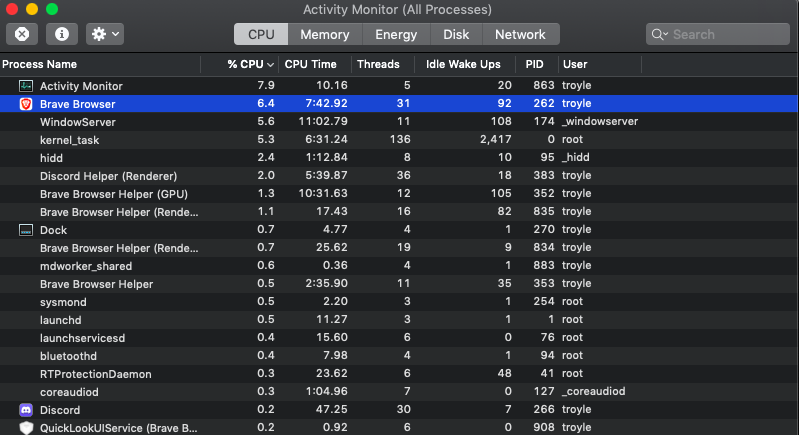Select the bluetoothd process row

[x=399, y=356]
